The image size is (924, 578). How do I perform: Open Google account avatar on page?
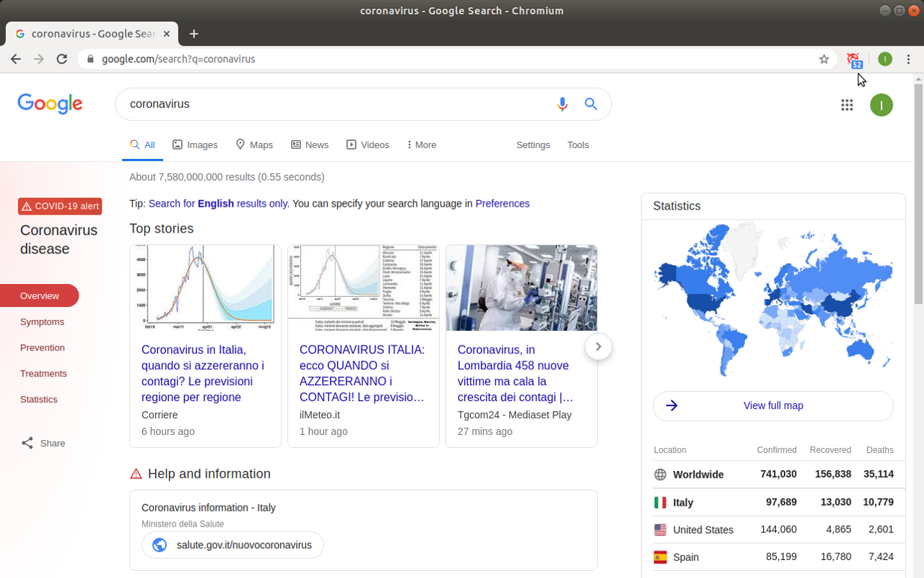pos(881,105)
